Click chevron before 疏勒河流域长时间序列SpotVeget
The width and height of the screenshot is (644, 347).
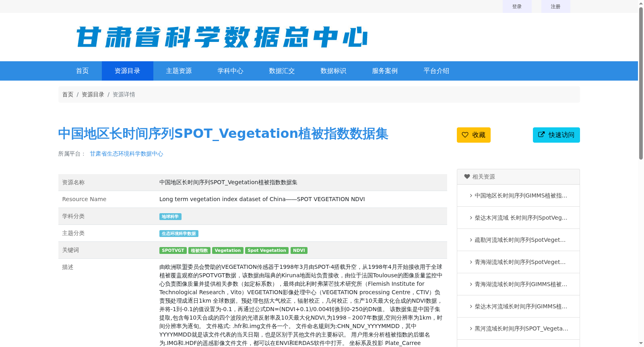point(471,240)
